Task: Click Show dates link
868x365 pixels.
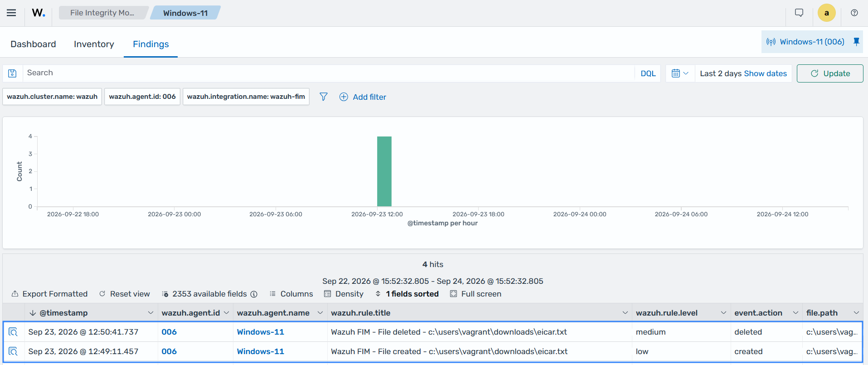Action: coord(766,73)
